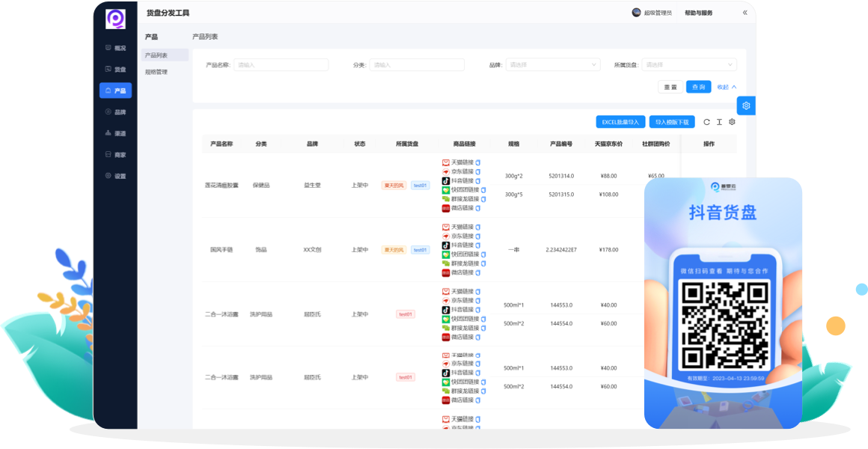The height and width of the screenshot is (449, 868).
Task: Change table row density
Action: (719, 122)
